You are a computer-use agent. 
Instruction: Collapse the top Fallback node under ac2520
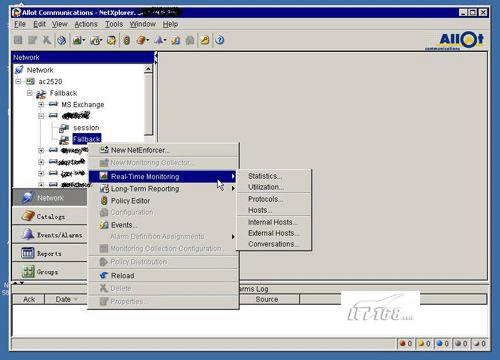30,93
